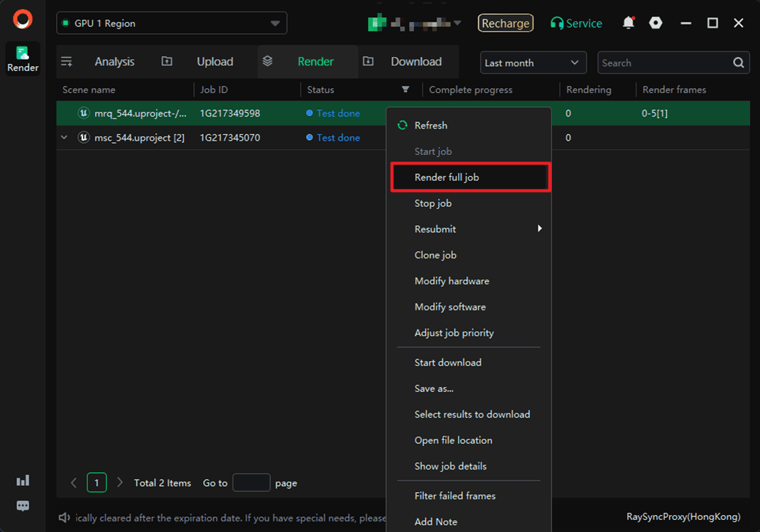Click the Go to page number field
760x532 pixels.
(x=251, y=483)
